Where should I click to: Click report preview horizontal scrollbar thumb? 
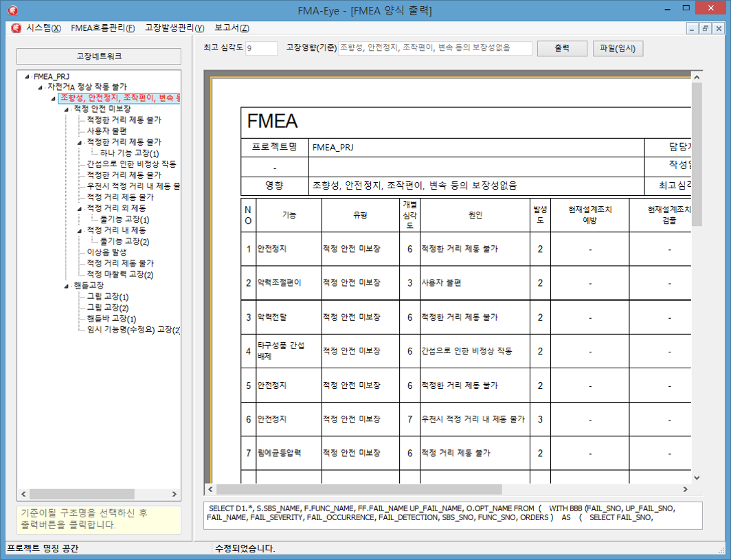(x=359, y=489)
